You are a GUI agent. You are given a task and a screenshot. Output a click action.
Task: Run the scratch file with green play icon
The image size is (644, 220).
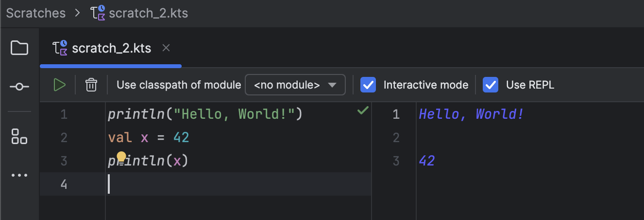click(60, 85)
